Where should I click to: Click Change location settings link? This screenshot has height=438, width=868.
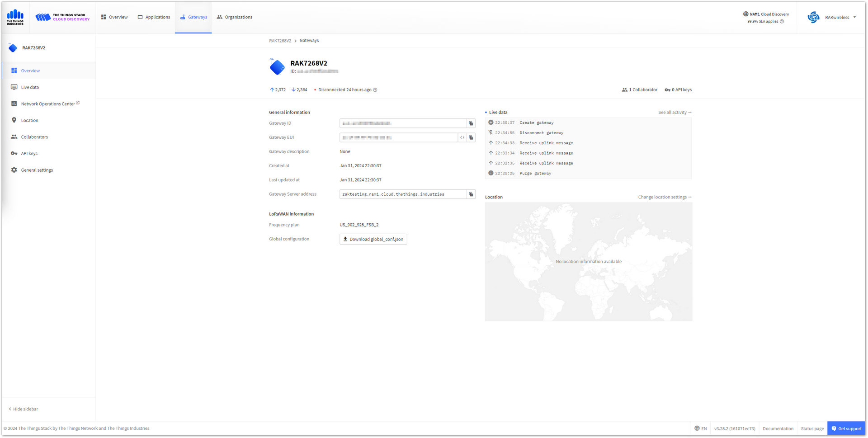click(665, 197)
